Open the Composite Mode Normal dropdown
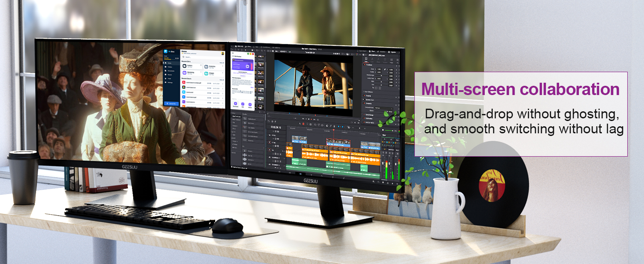This screenshot has height=264, width=644. pos(384,108)
